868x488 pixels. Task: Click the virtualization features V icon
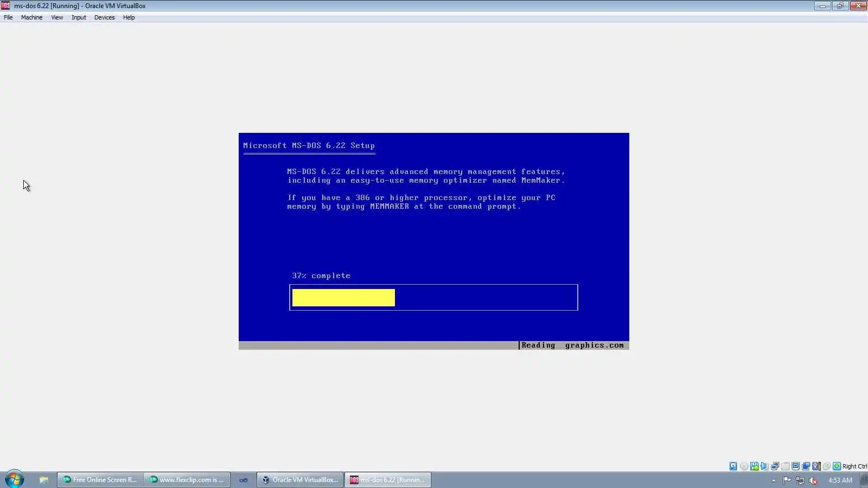pos(816,466)
